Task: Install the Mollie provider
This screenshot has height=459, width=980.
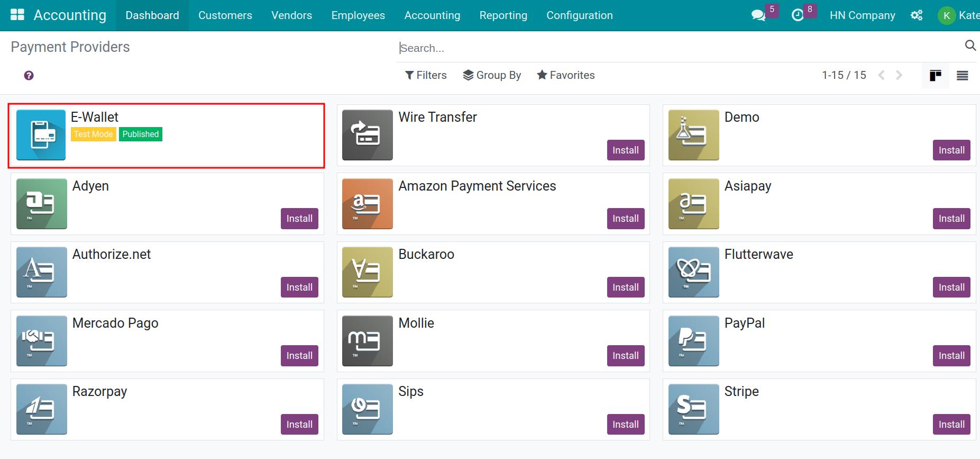Action: [x=626, y=356]
